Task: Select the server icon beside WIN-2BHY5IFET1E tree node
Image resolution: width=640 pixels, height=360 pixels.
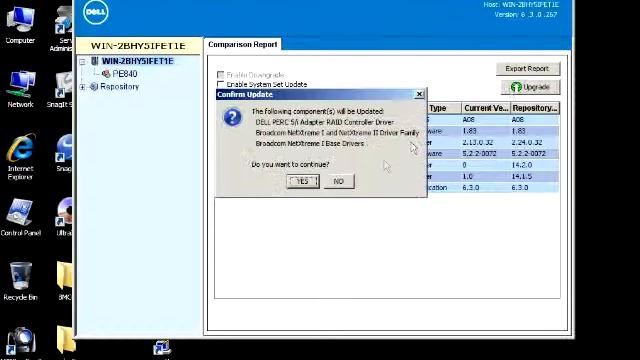Action: click(95, 61)
